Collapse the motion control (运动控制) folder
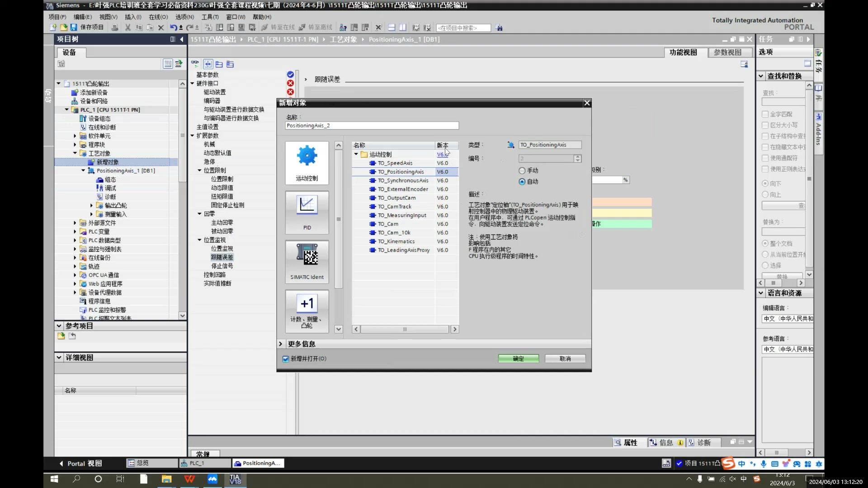 356,155
